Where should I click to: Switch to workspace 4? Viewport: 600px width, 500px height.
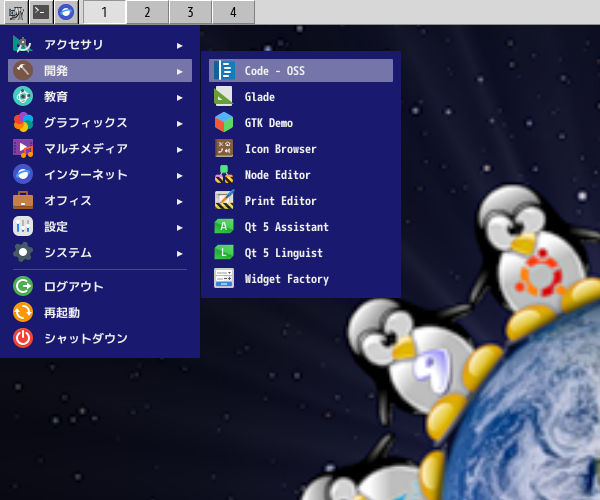point(233,12)
